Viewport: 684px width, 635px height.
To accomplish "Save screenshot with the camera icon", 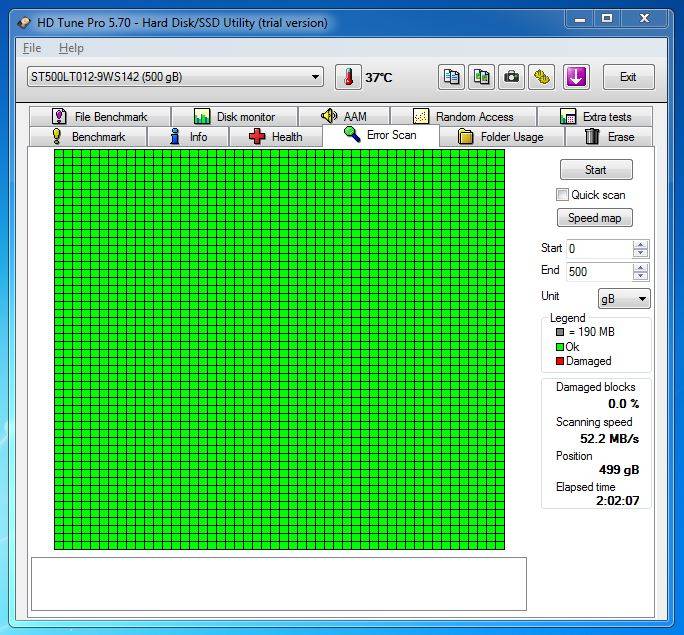I will [x=511, y=77].
